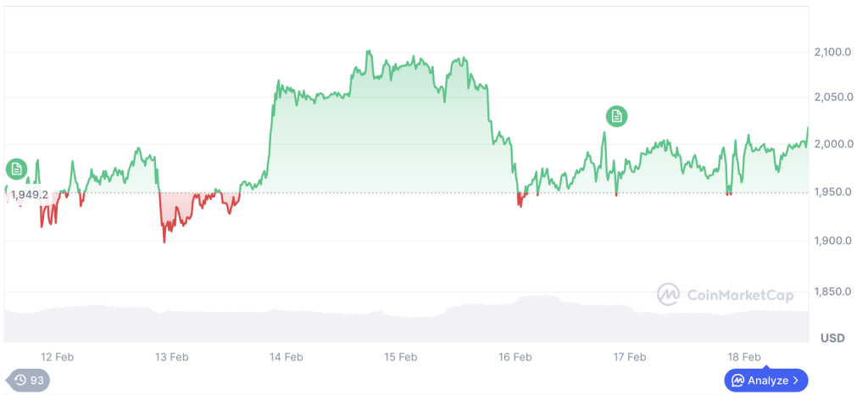Click the 1,949.2 opening price tag
Viewport: 868px width, 395px height.
click(28, 194)
